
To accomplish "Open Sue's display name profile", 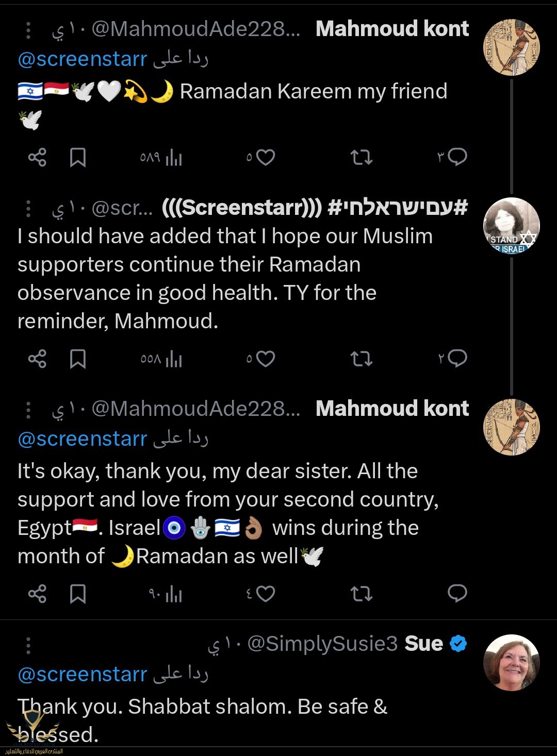I will 423,644.
